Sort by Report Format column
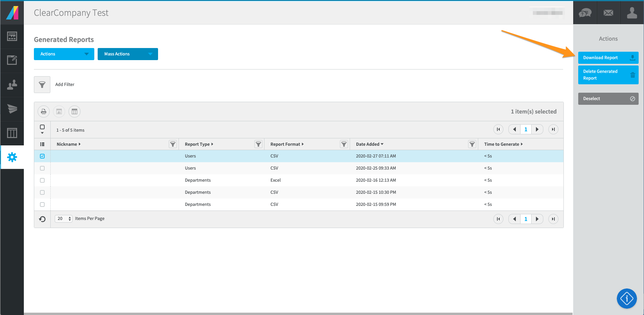This screenshot has width=644, height=315. tap(287, 144)
